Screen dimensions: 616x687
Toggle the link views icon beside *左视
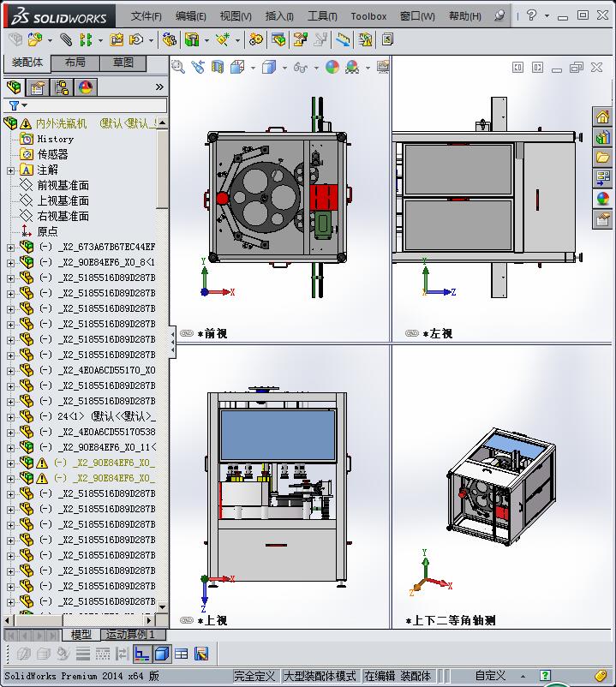pos(412,333)
